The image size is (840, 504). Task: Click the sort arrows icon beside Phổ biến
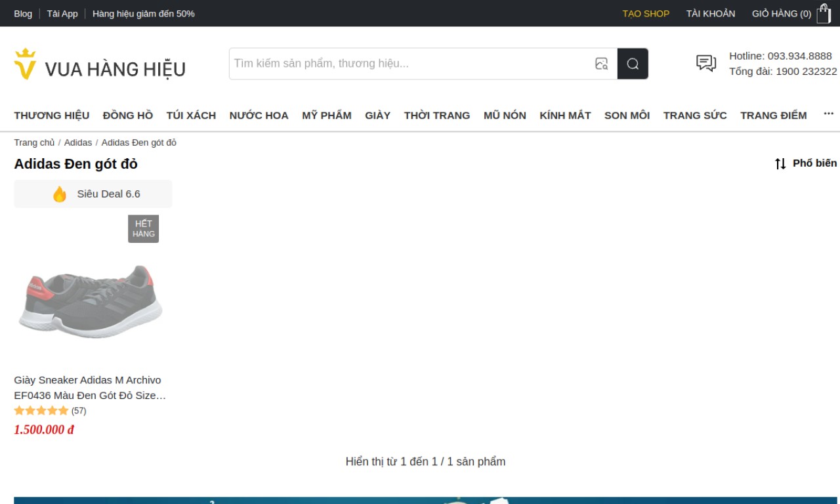click(780, 163)
